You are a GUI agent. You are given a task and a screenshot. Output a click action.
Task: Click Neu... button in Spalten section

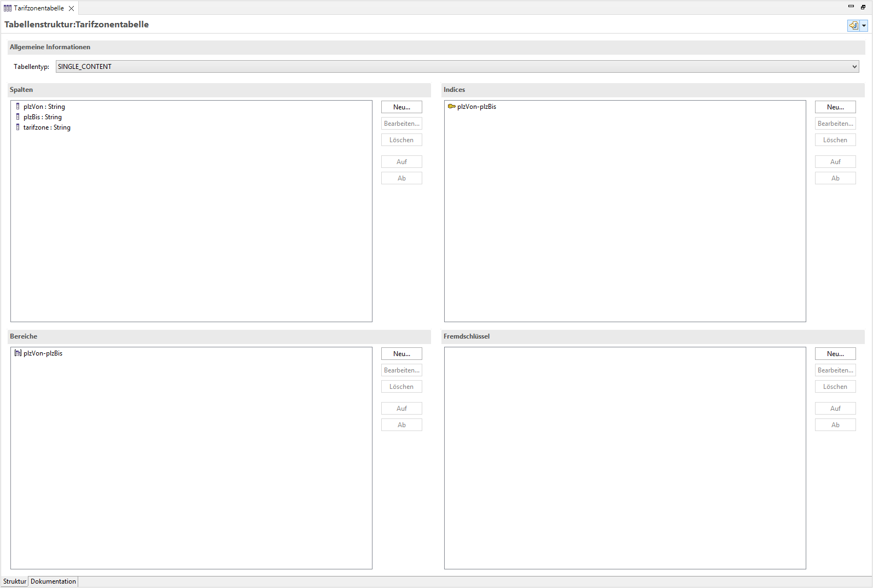point(401,107)
